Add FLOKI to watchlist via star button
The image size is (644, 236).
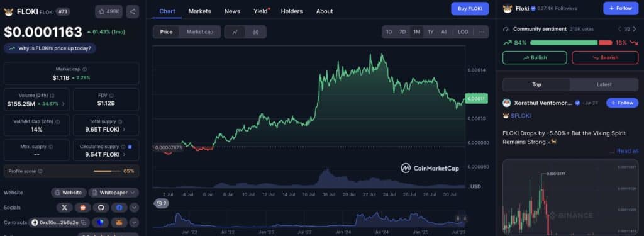[109, 11]
